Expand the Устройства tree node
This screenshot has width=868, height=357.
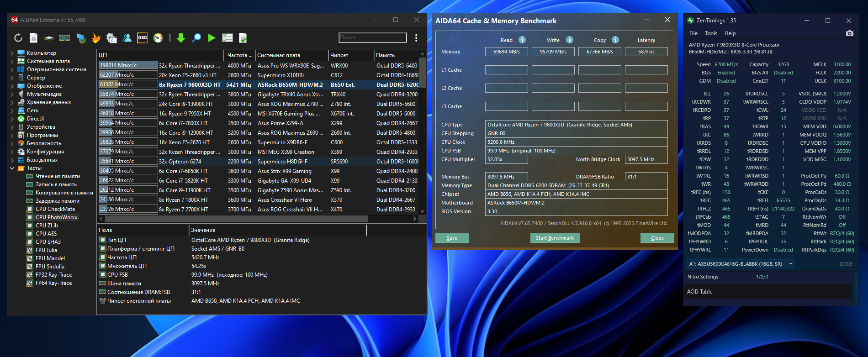click(x=12, y=127)
